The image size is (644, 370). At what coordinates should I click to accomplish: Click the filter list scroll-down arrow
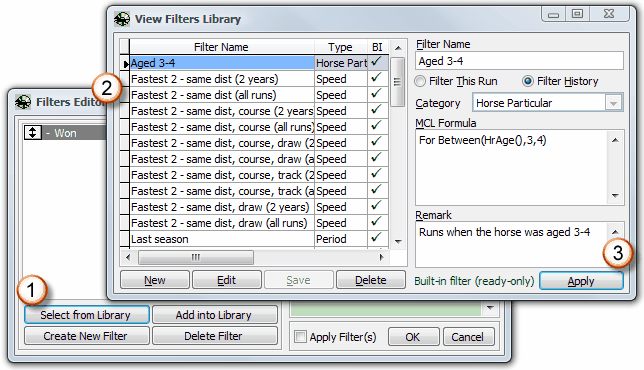coord(398,241)
